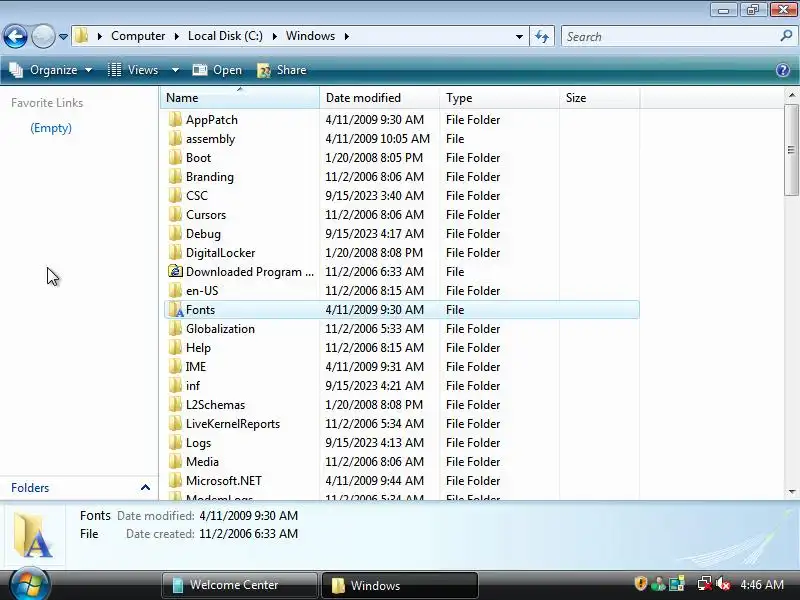This screenshot has height=600, width=800.
Task: Go back with the Back arrow button
Action: [15, 36]
